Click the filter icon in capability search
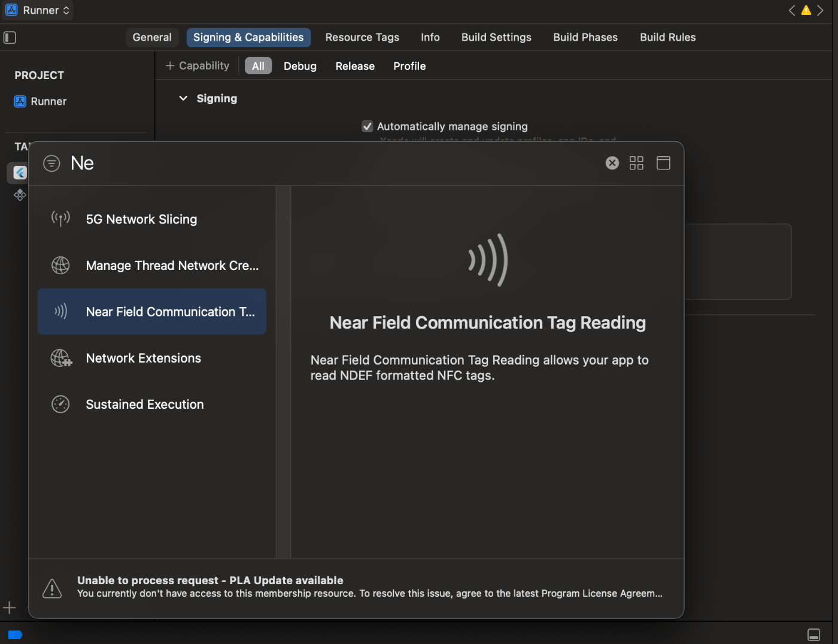 [x=51, y=163]
